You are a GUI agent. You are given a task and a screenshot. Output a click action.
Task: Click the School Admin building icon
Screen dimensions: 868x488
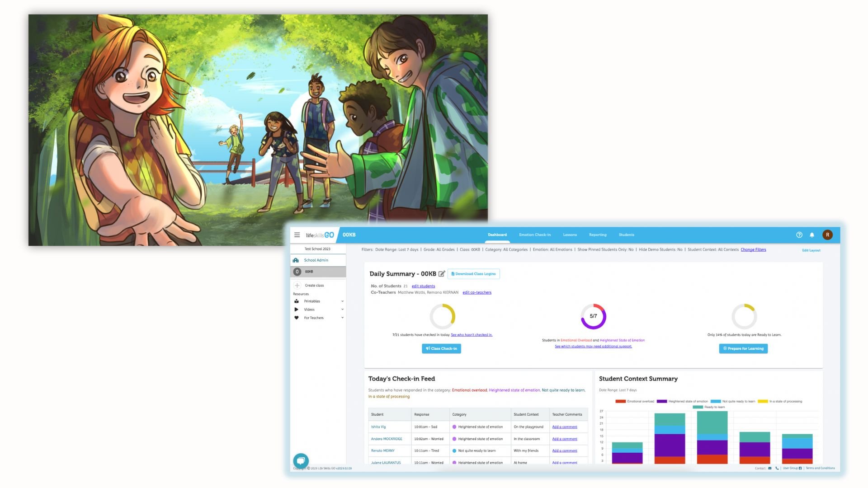[x=296, y=260]
